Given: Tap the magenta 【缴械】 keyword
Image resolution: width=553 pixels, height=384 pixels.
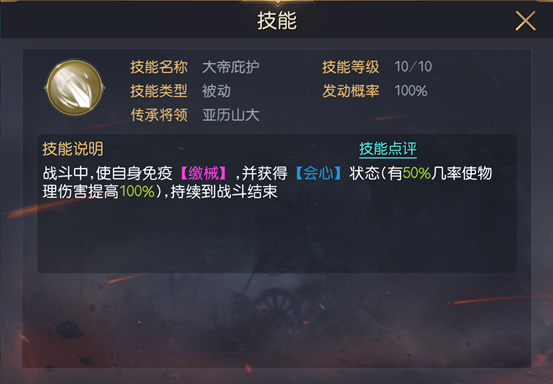Looking at the screenshot, I should coord(203,173).
